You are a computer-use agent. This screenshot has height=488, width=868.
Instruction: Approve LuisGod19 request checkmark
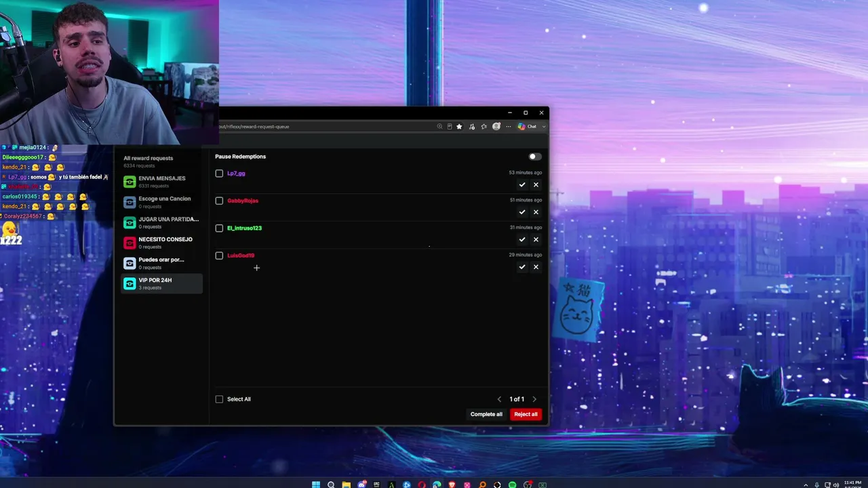522,267
